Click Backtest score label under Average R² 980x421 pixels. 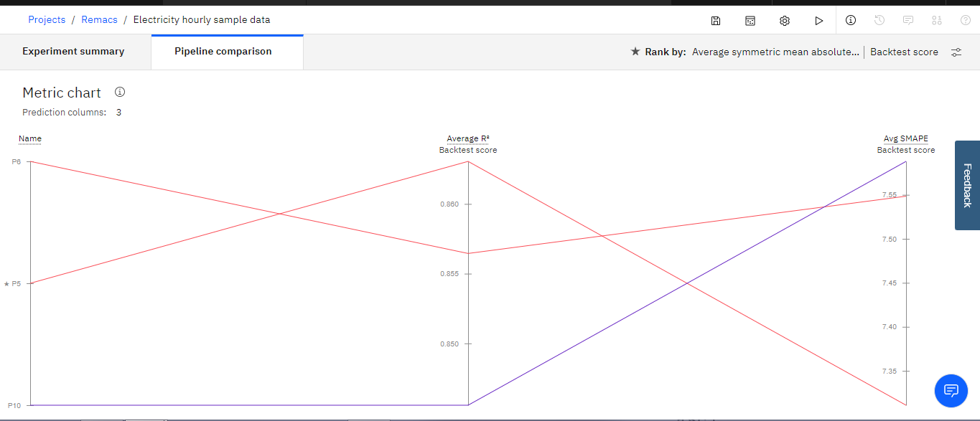pos(468,150)
